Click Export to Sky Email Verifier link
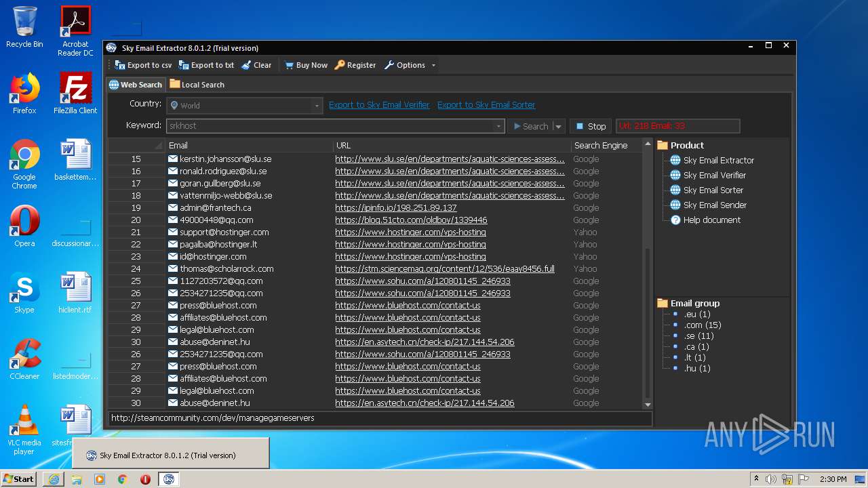 [379, 105]
